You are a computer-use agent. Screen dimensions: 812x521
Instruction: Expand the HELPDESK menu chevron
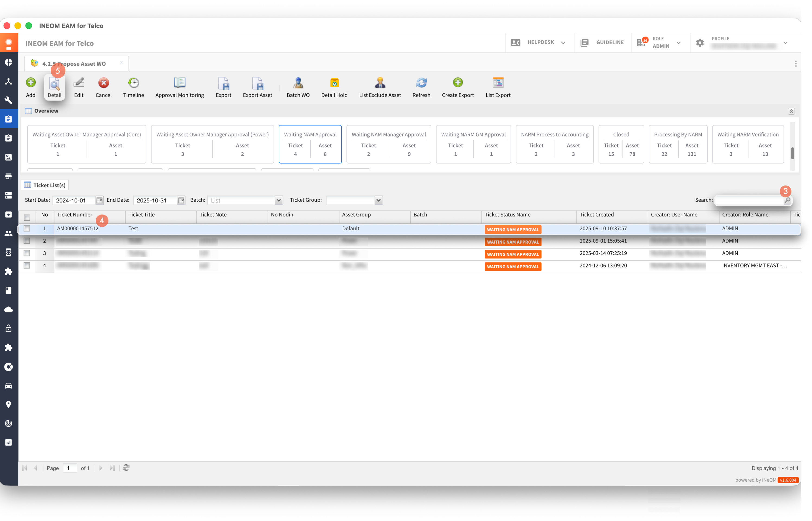tap(563, 43)
